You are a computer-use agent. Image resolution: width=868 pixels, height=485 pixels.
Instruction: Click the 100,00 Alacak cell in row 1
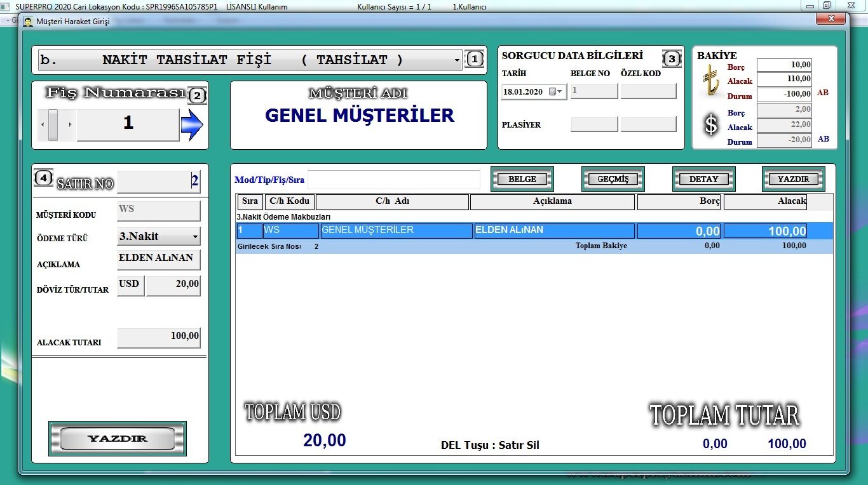765,230
